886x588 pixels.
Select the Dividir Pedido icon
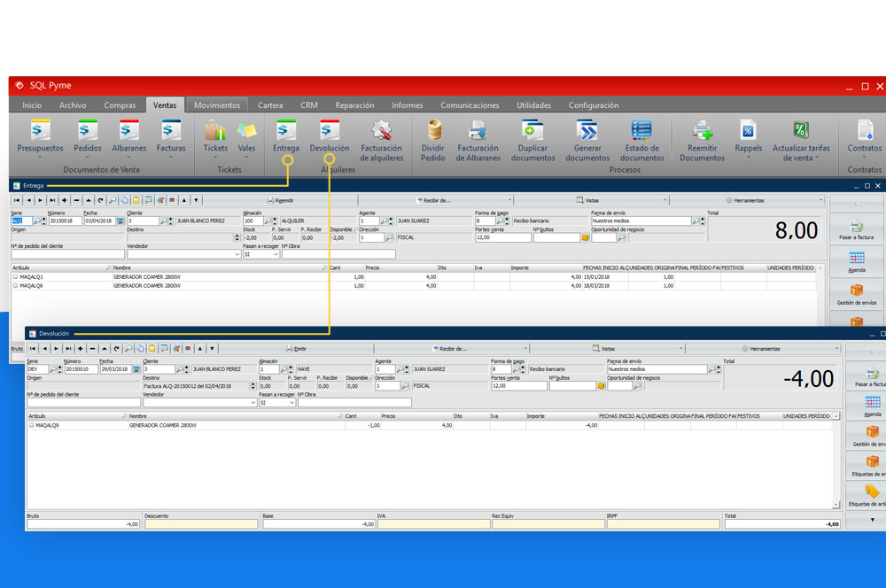[x=433, y=131]
